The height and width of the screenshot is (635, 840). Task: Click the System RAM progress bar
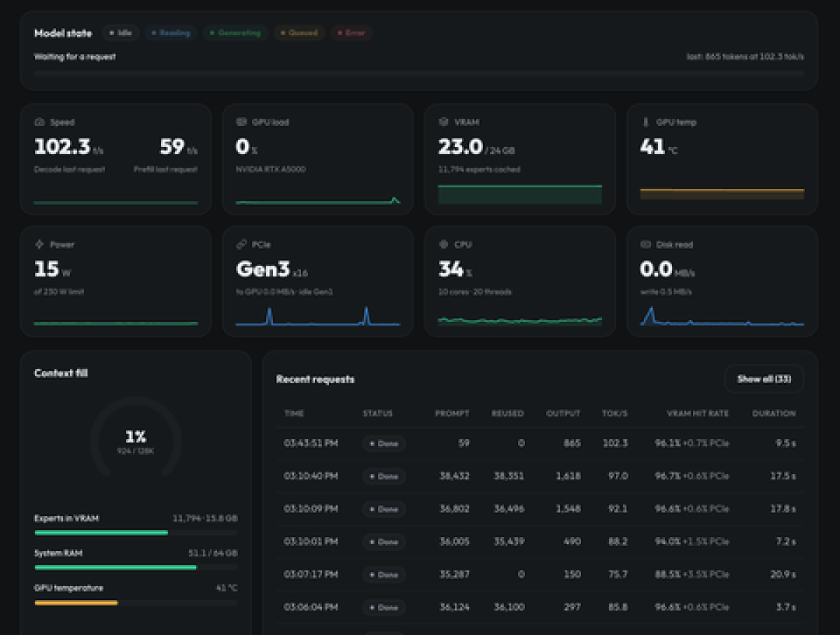[136, 567]
